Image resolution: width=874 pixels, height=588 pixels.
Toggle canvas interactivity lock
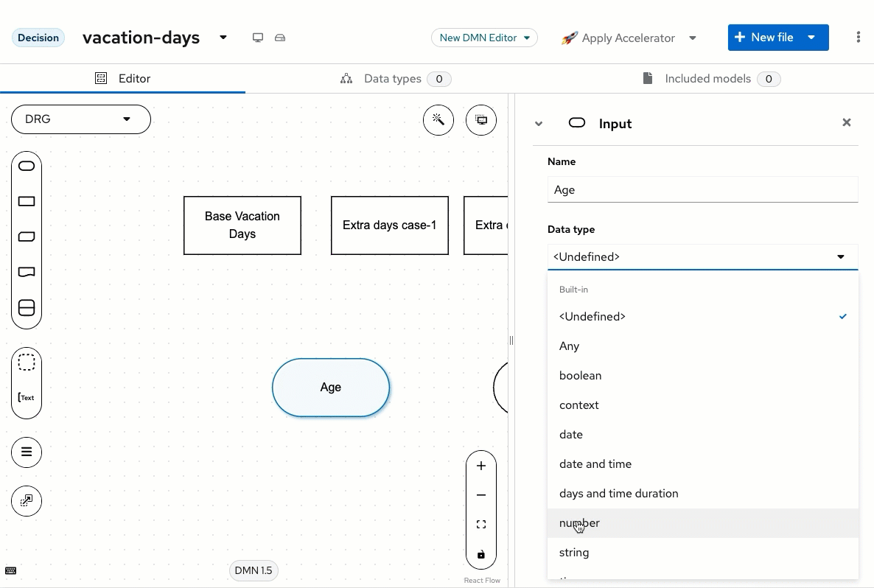481,554
